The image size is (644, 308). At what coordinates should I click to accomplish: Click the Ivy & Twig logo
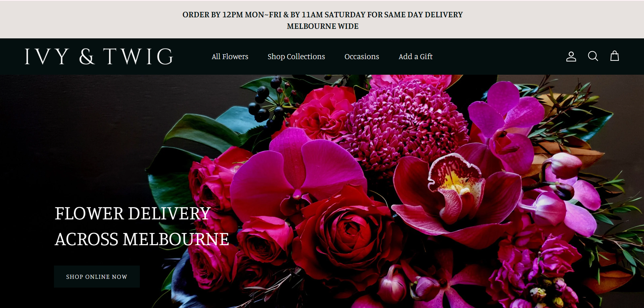coord(99,56)
